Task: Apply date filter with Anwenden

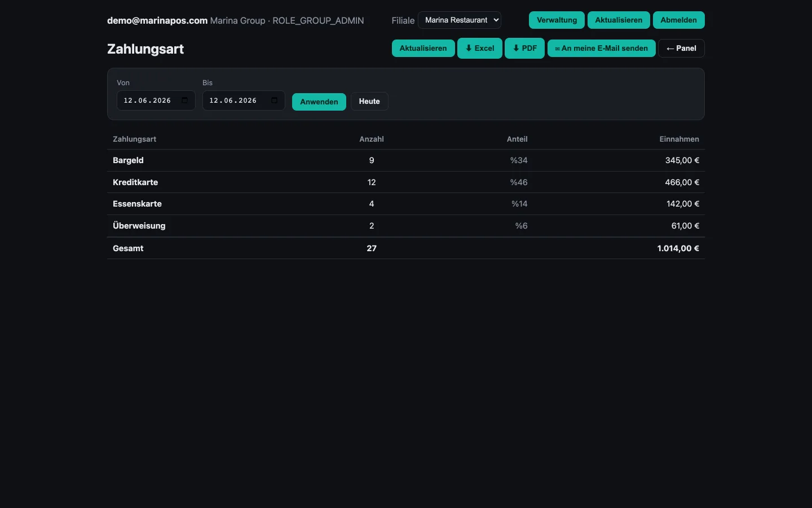Action: (319, 102)
